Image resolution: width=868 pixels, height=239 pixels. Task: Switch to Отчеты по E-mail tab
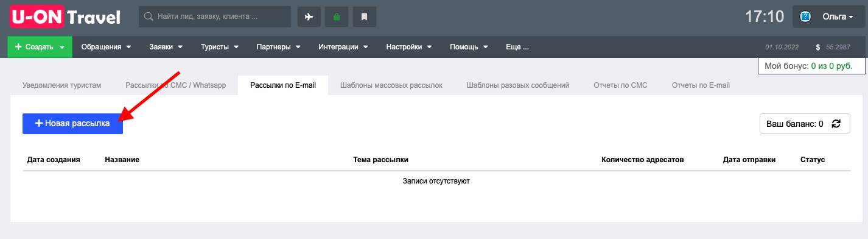(x=701, y=85)
